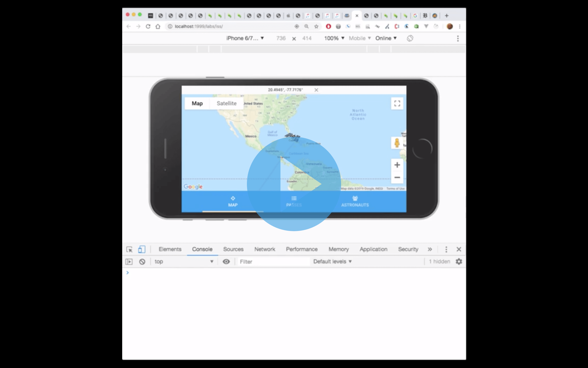The image size is (588, 368).
Task: Switch to Security tab
Action: [x=408, y=249]
